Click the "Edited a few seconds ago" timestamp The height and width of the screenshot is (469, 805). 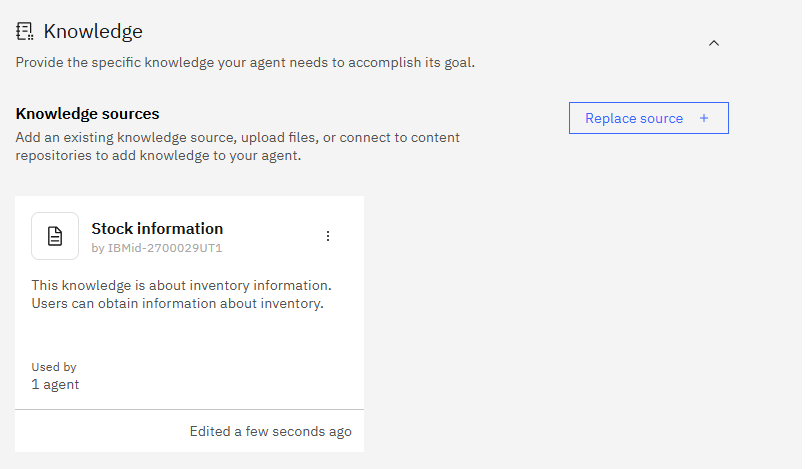(270, 432)
